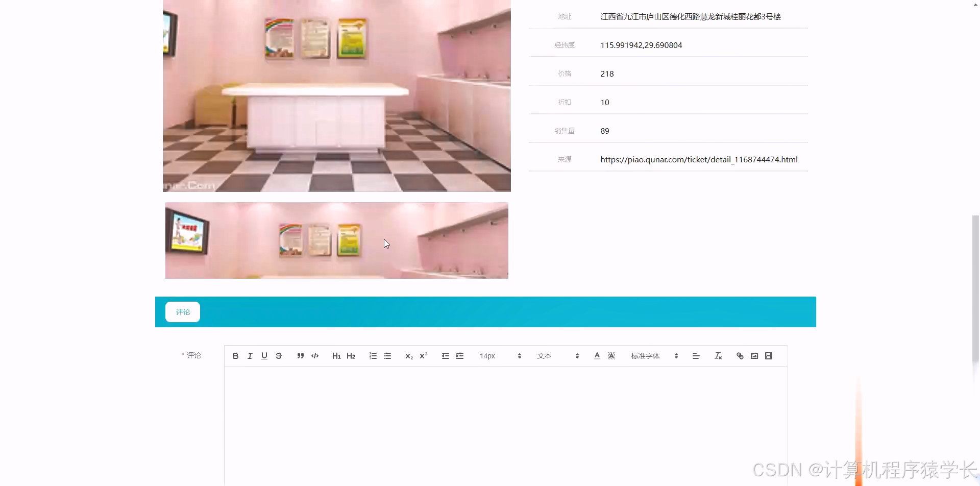Click the smaller room image thumbnail
The height and width of the screenshot is (486, 980).
(336, 240)
